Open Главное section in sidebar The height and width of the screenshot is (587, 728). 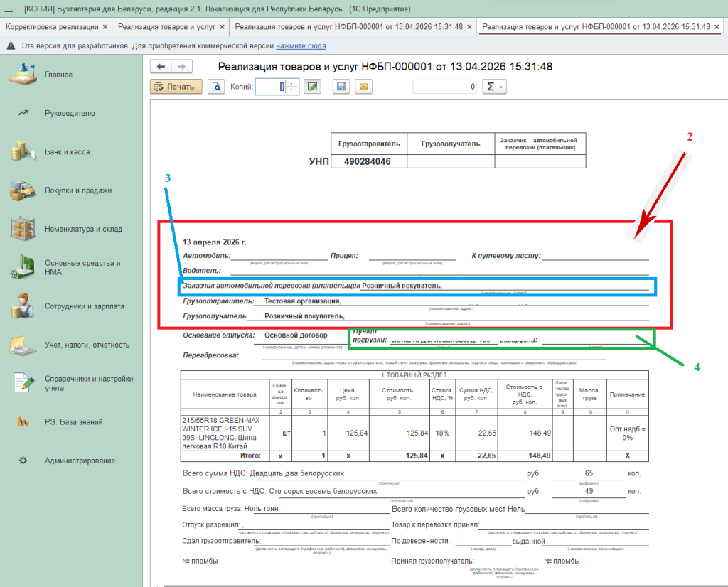[58, 75]
